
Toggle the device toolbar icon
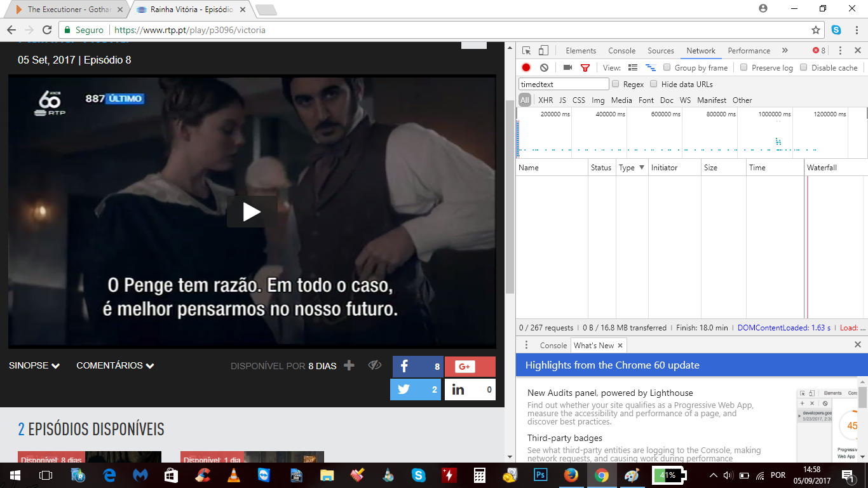pos(543,51)
